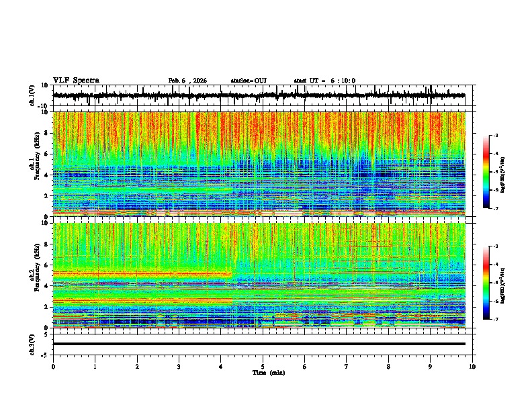This screenshot has height=411, width=532.
Task: Click the time axis tick label "2"
Action: pyautogui.click(x=137, y=367)
